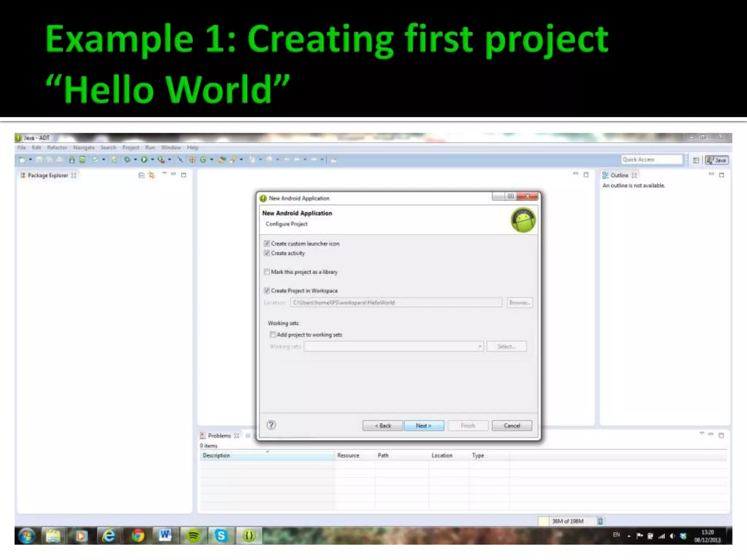Click the green Run toolbar icon

tap(144, 160)
